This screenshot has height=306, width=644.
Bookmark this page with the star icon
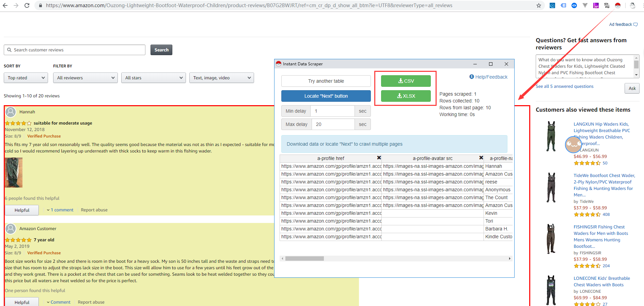pos(538,5)
